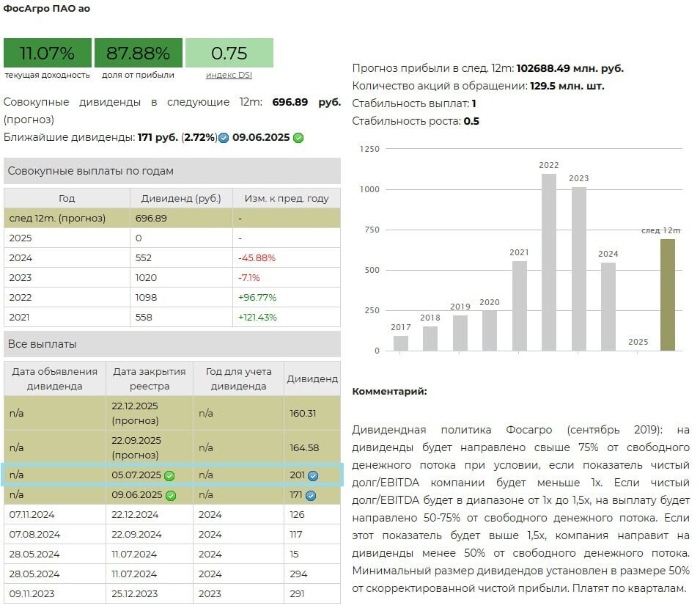This screenshot has width=700, height=611.
Task: Click green checkmark after 09.06.2025 in summary line
Action: pos(298,138)
